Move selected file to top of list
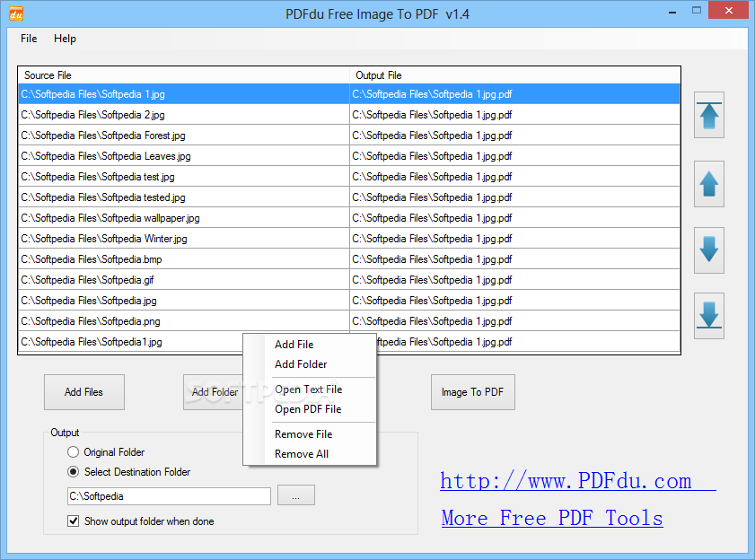Screen dimensions: 755x560 pos(709,115)
